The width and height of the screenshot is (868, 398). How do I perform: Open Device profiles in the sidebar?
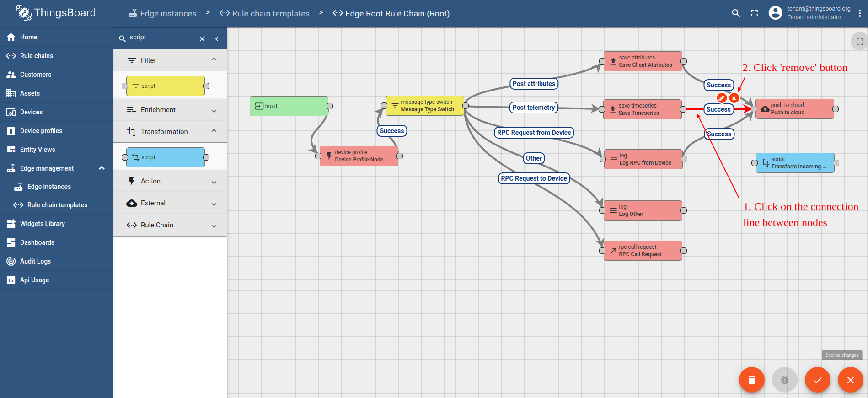coord(56,131)
